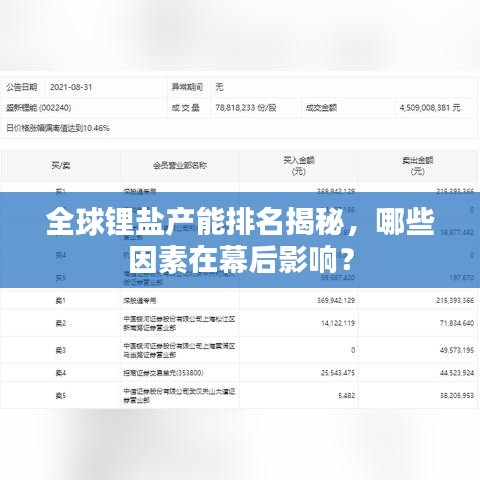Click sell amount 38,205,953
Image resolution: width=480 pixels, height=480 pixels.
[457, 396]
